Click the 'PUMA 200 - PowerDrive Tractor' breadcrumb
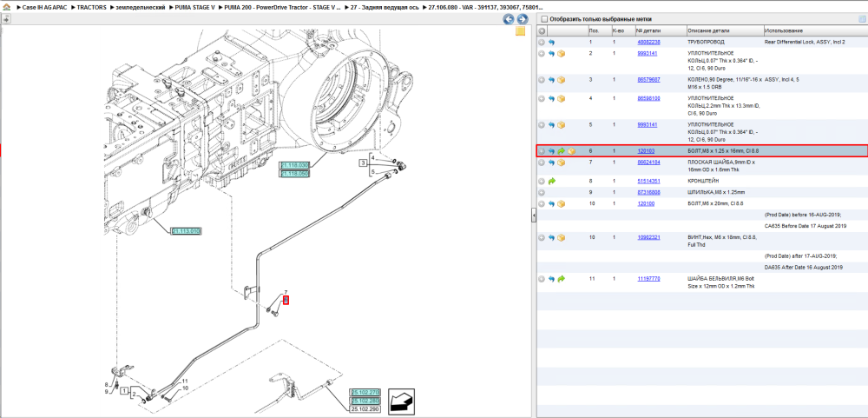 click(281, 9)
